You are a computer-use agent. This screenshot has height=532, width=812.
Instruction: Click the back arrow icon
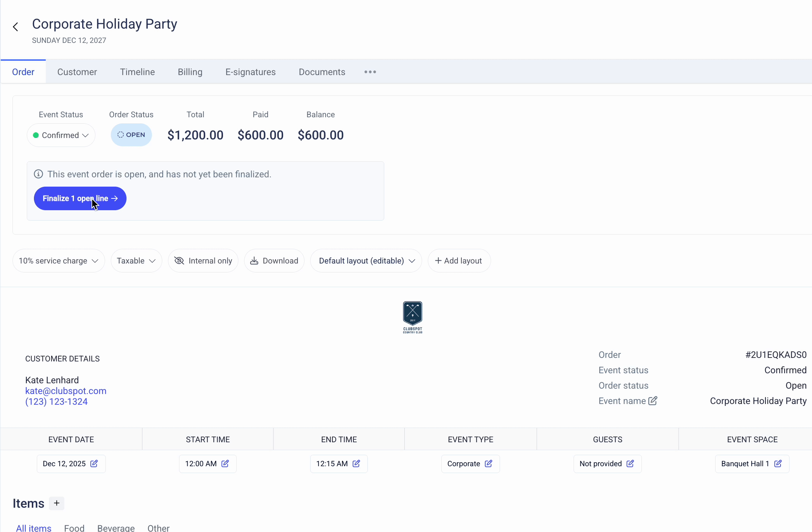tap(15, 27)
